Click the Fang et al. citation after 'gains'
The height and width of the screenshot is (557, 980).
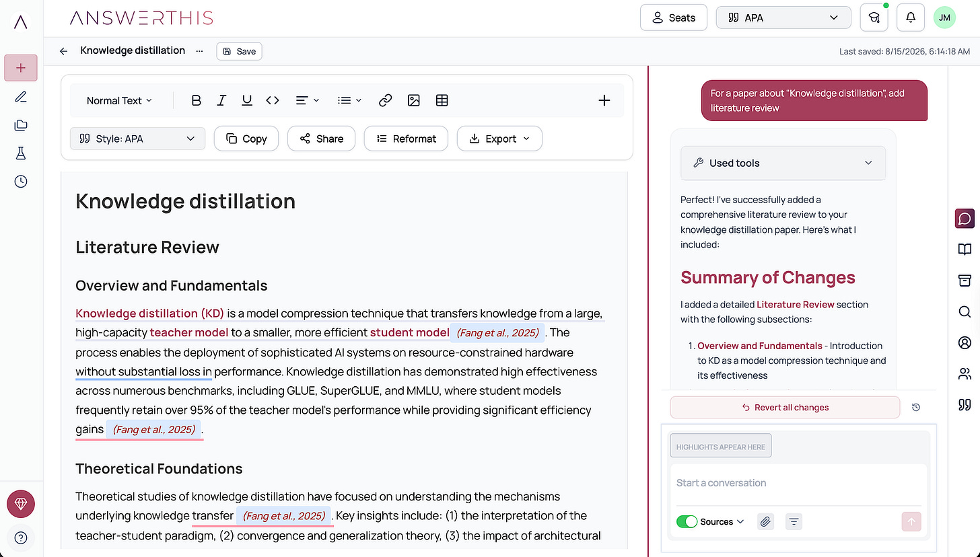153,429
